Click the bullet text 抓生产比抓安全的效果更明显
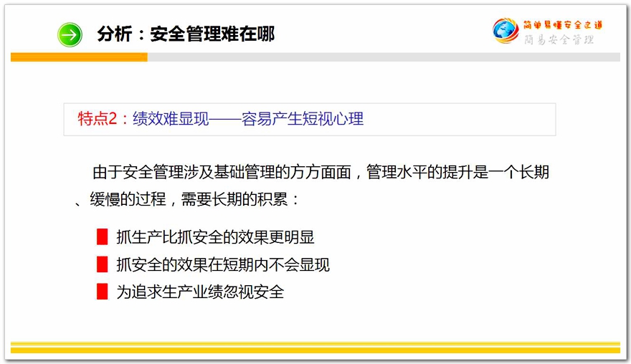 coord(215,237)
